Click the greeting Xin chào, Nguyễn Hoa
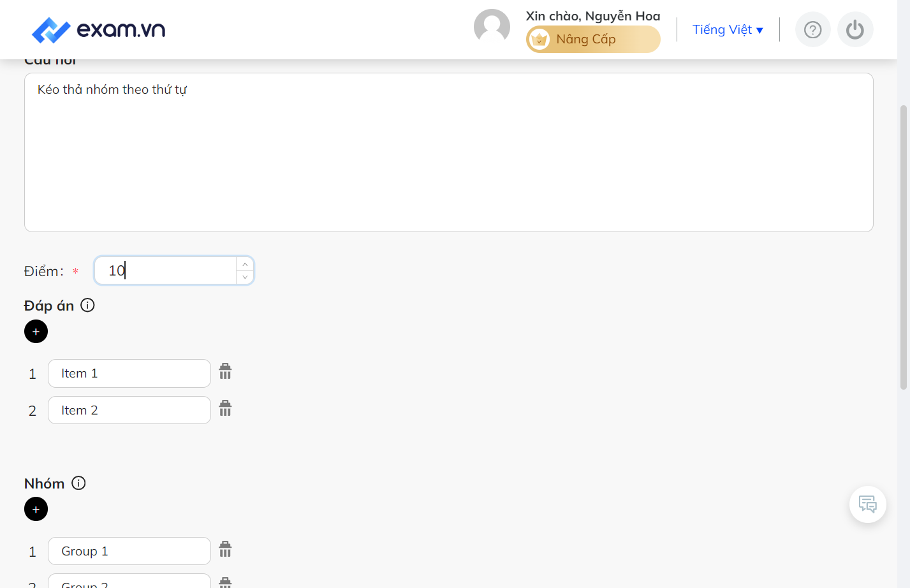Screen dimensions: 910x588 pos(593,16)
